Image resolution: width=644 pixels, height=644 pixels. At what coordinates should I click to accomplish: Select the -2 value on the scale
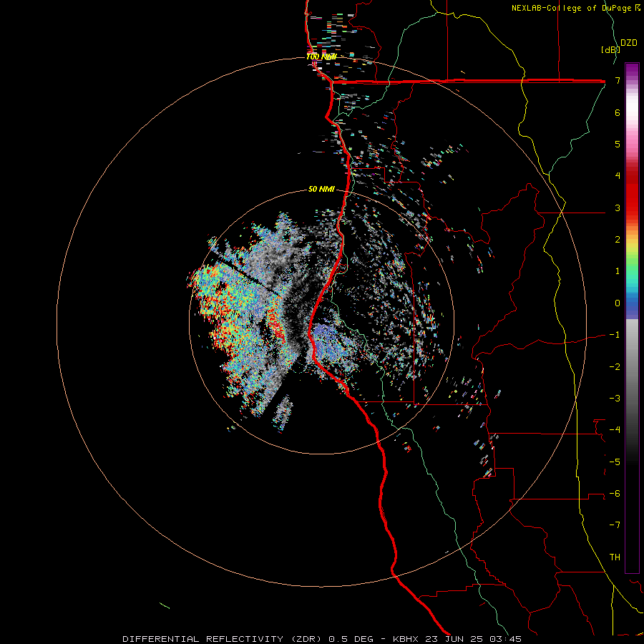(x=615, y=367)
